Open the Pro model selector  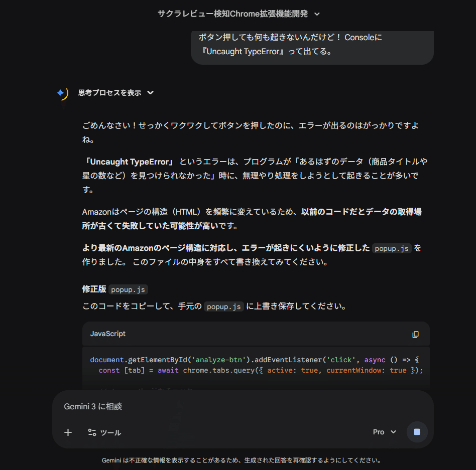[x=384, y=432]
